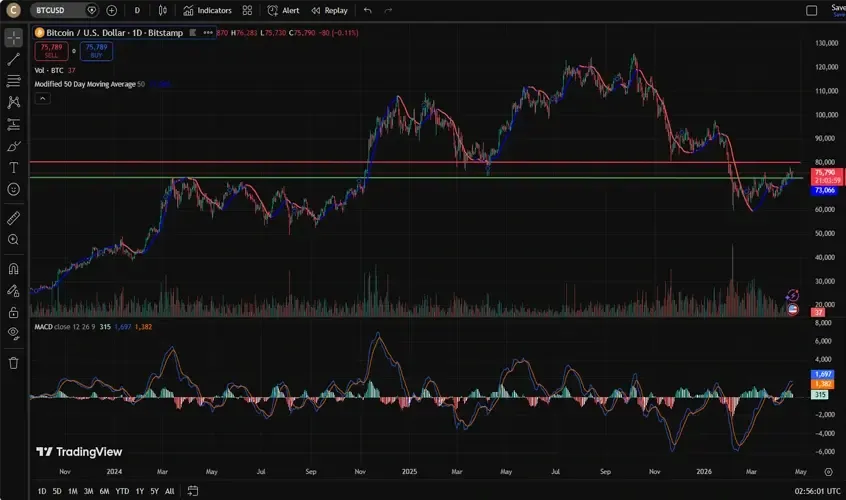The image size is (846, 500).
Task: Select the MACD close 12 26 9 legend
Action: [65, 327]
